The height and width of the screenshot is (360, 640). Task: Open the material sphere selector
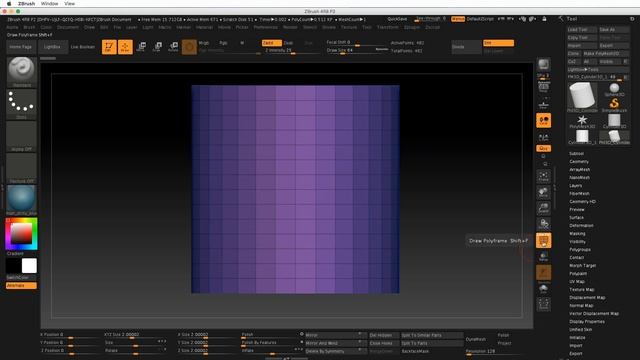pos(21,200)
